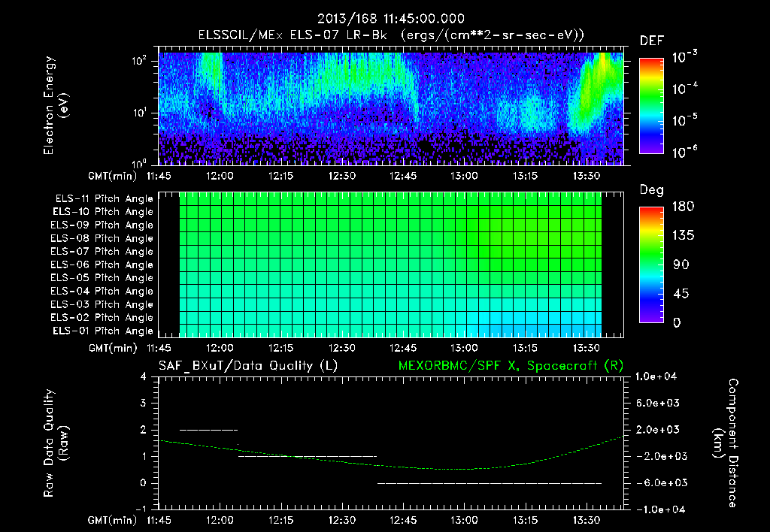Click the 10^-6 value on DEF scale
Screen dimensions: 770x532
[x=685, y=152]
